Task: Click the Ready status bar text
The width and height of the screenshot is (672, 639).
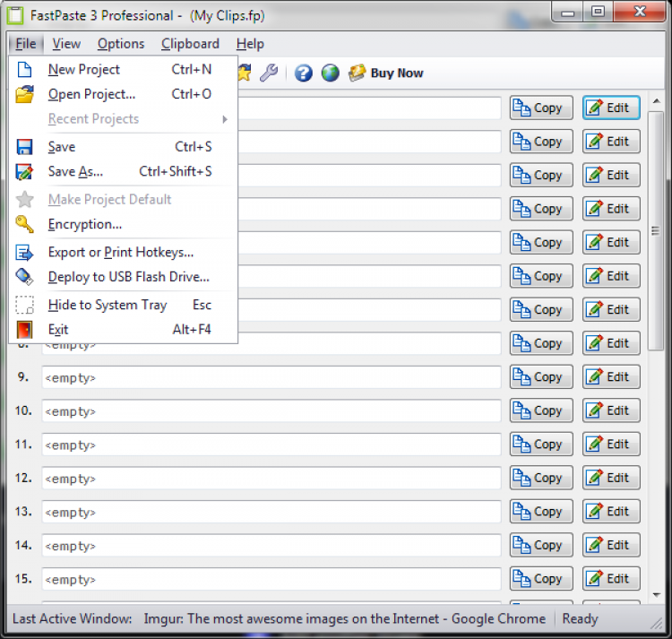Action: [580, 619]
